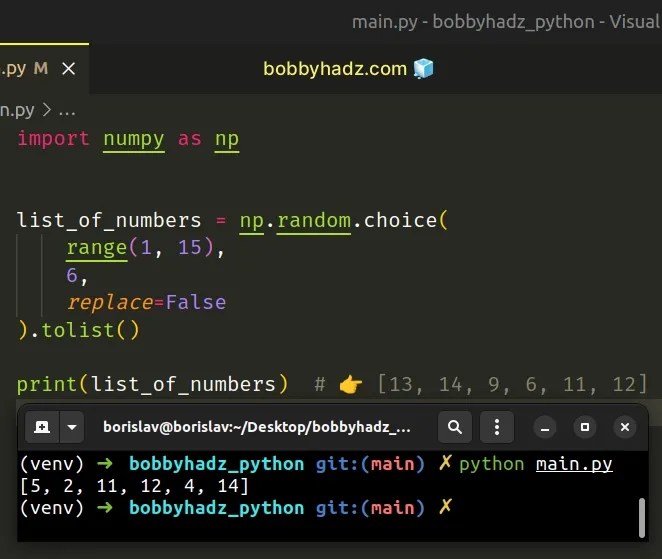Click the underlined main.py in the terminal command

(x=574, y=464)
